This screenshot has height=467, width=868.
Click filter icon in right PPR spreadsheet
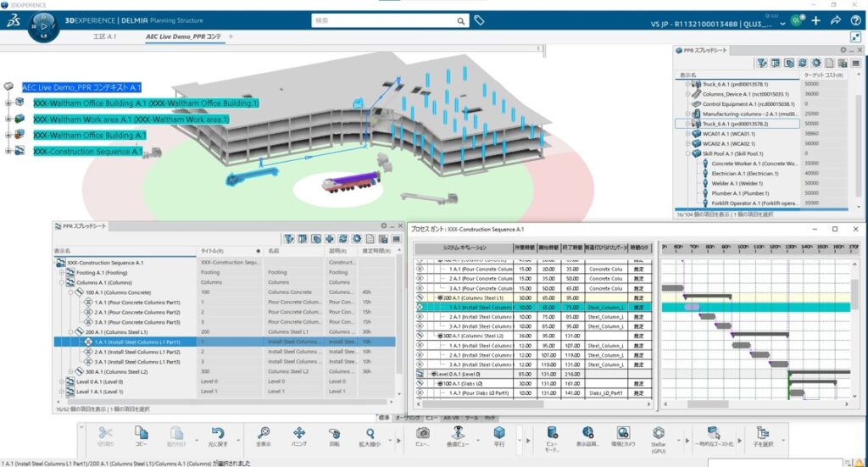pyautogui.click(x=762, y=63)
